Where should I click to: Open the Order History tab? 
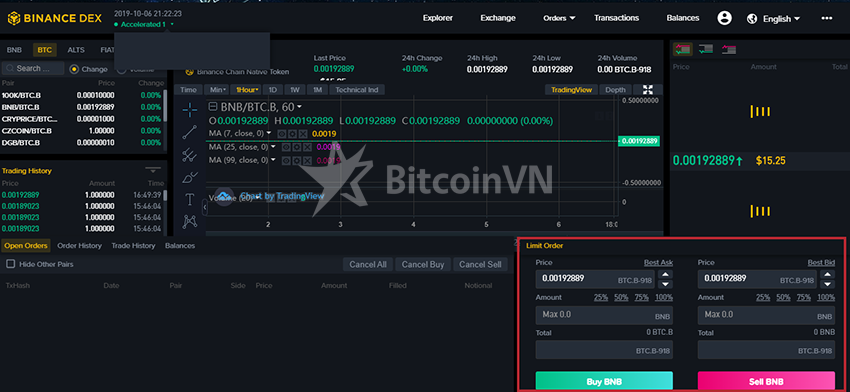(x=79, y=246)
